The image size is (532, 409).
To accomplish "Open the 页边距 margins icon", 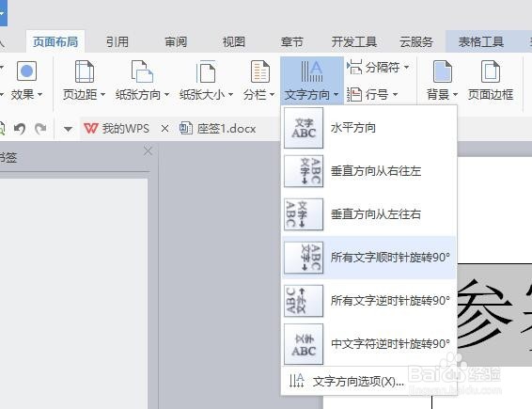I will coord(85,71).
